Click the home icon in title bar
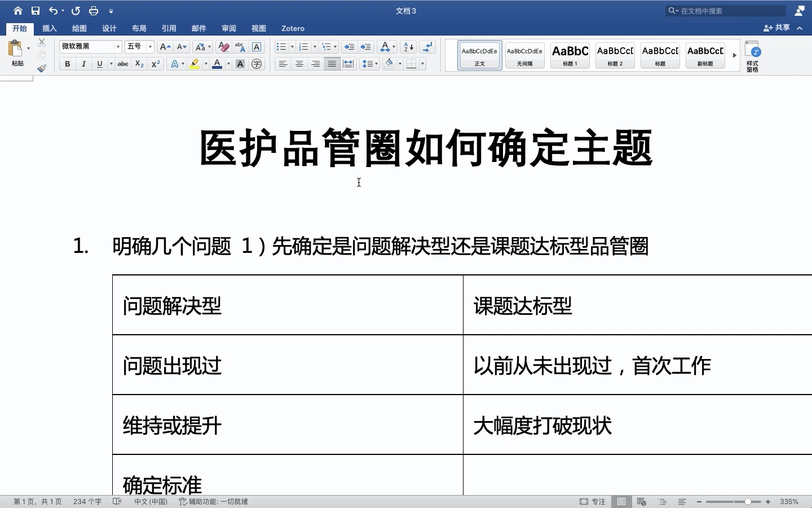 point(18,11)
